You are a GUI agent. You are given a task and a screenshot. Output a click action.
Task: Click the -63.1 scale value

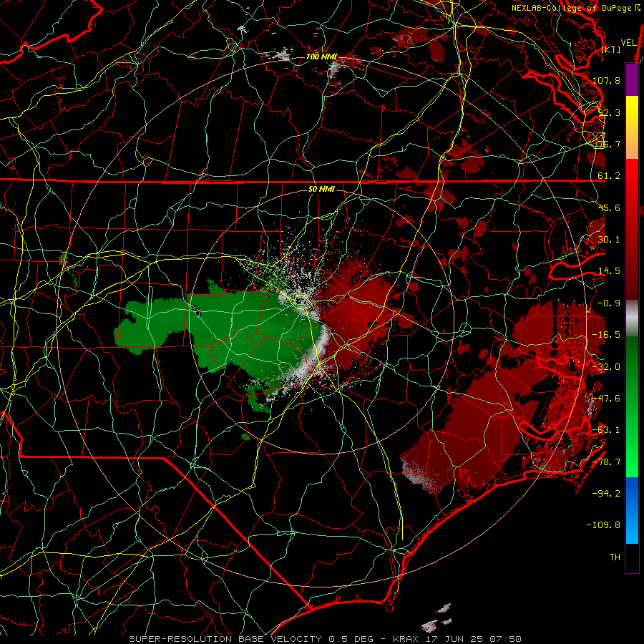tap(606, 430)
